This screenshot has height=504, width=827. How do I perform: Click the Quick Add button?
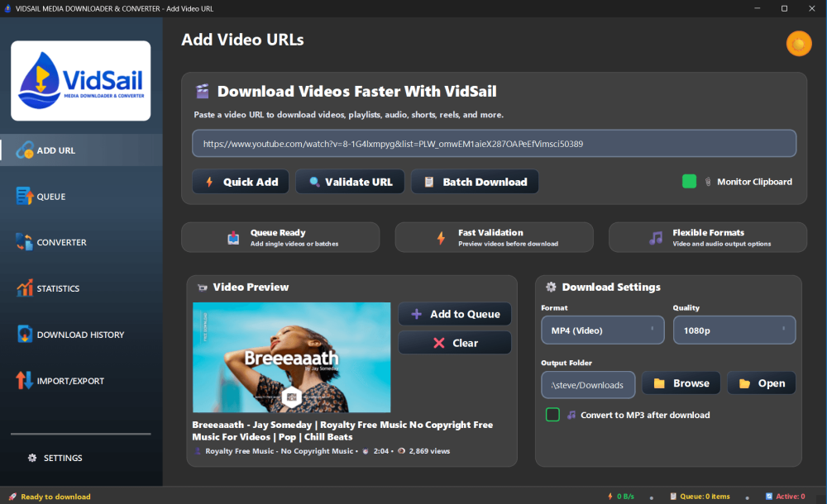[241, 182]
